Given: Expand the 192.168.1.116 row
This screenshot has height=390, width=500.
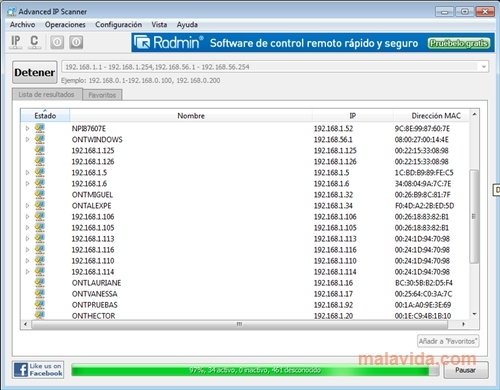Looking at the screenshot, I should point(27,249).
